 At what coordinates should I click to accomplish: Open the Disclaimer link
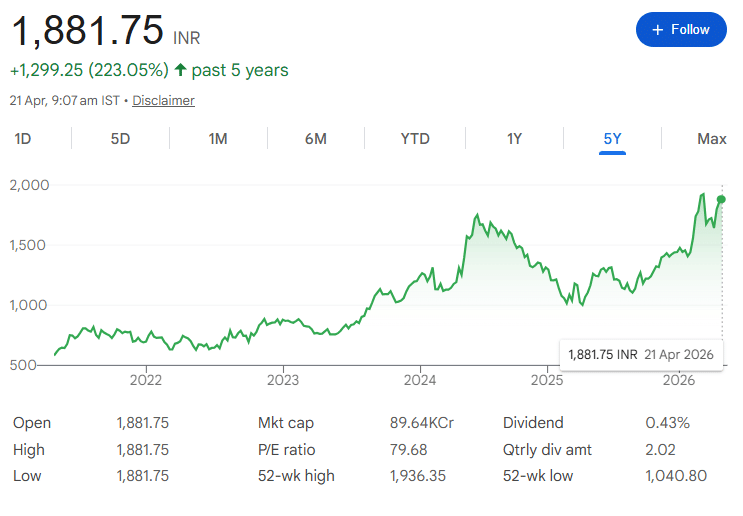pyautogui.click(x=163, y=101)
